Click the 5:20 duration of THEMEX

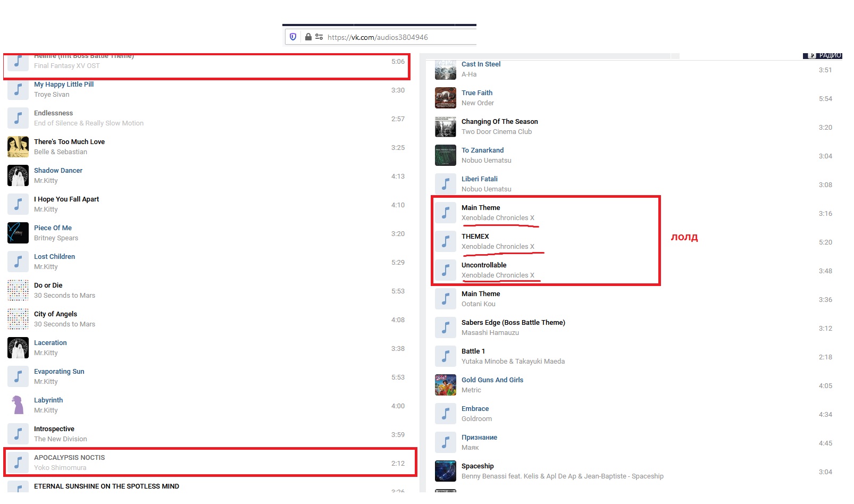coord(825,242)
